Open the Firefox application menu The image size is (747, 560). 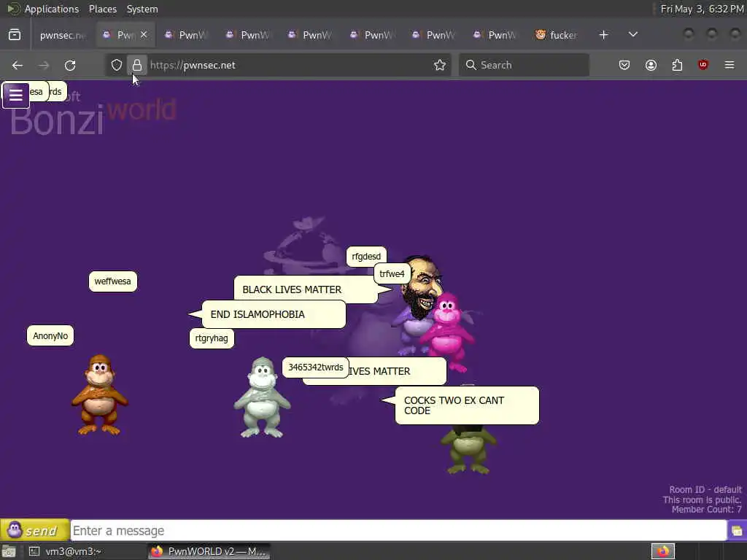(729, 65)
